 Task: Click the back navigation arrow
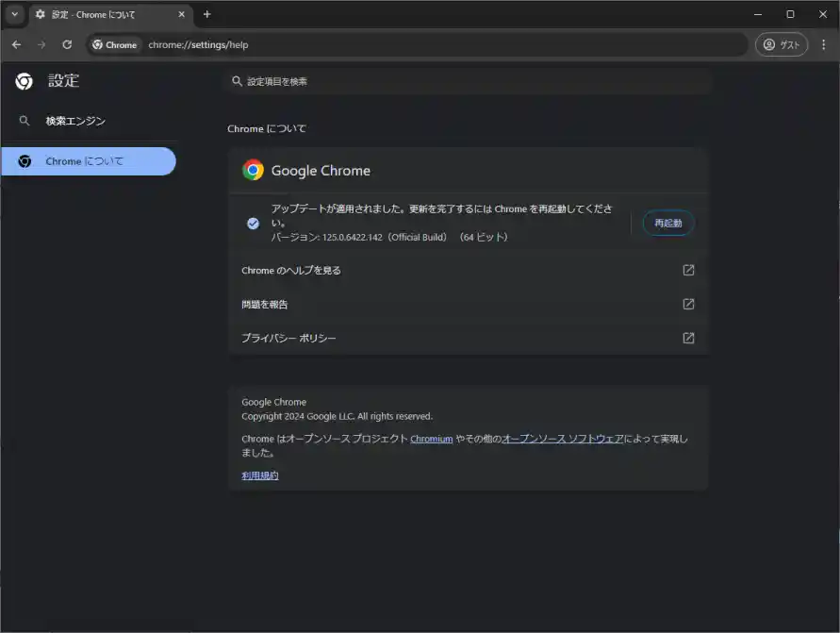[x=16, y=44]
